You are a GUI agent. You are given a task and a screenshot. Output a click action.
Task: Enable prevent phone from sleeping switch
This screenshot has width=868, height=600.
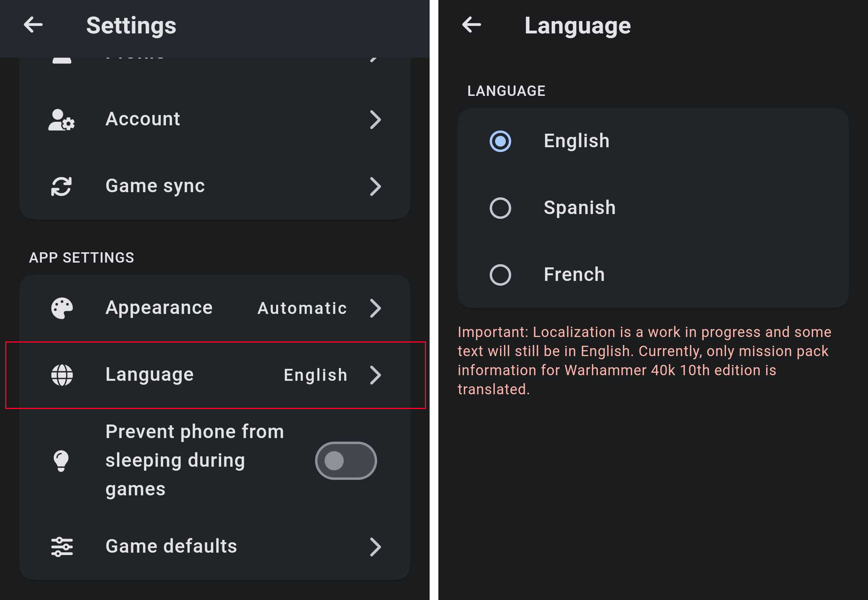[x=346, y=461]
